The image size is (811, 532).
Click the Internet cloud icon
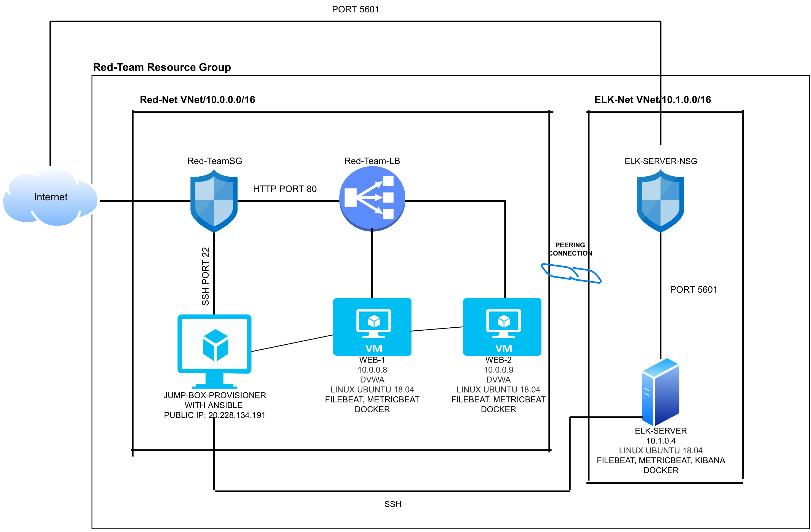50,197
